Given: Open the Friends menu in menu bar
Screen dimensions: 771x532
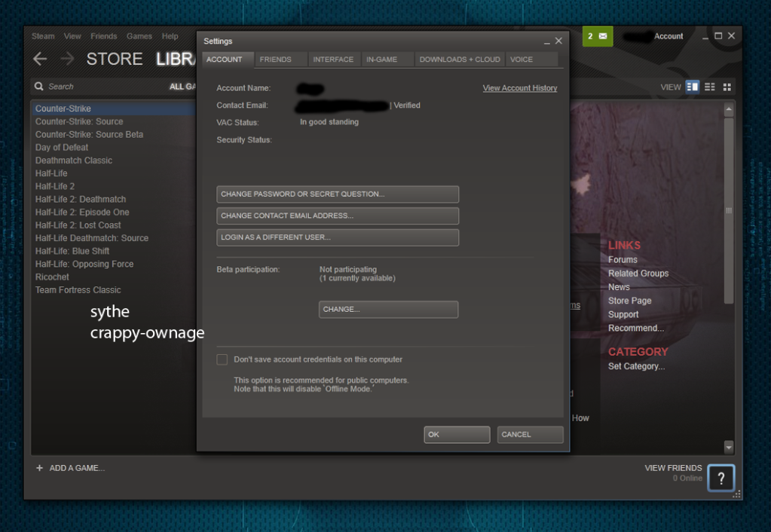Looking at the screenshot, I should (104, 36).
